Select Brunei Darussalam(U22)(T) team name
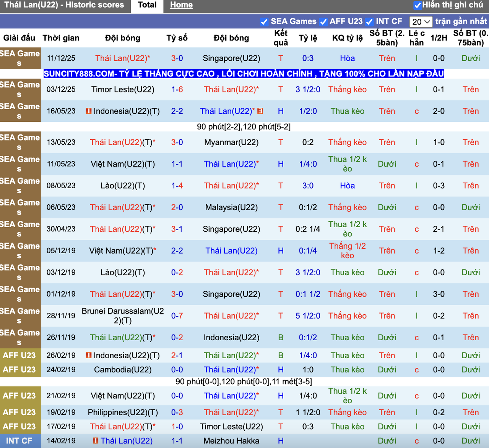Screen dimensions: 489x448 [123, 316]
